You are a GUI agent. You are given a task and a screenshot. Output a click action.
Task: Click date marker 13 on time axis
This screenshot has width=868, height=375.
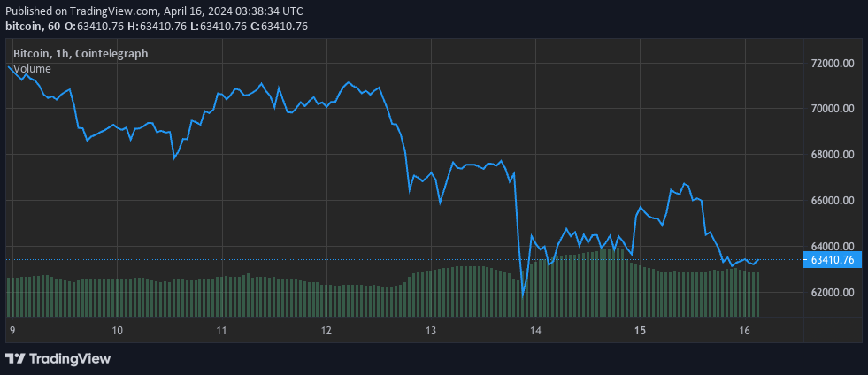click(x=431, y=330)
